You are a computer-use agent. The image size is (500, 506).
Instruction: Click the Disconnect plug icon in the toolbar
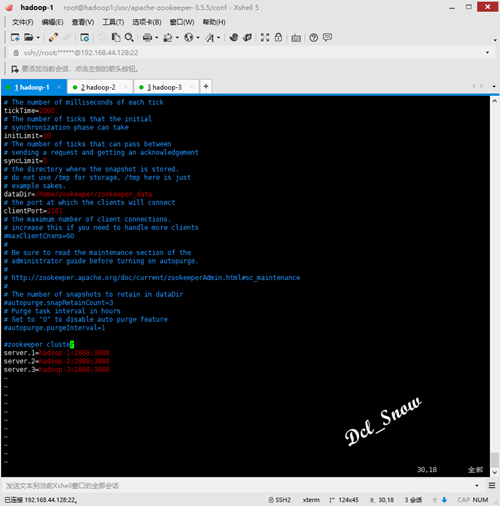coord(53,37)
